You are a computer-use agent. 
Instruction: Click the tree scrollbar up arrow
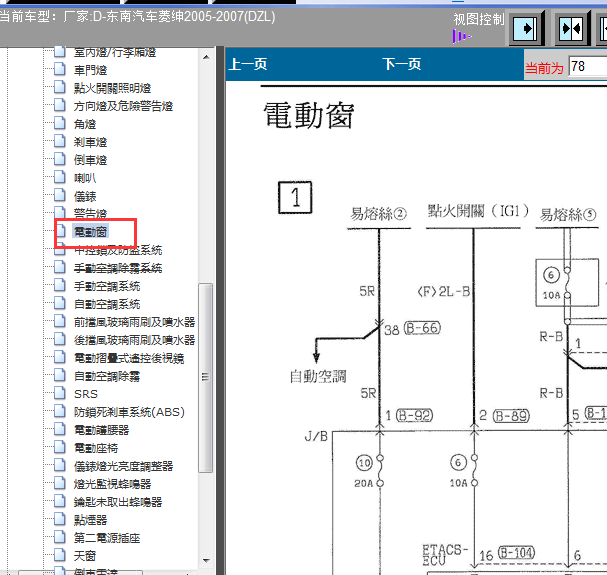(206, 57)
